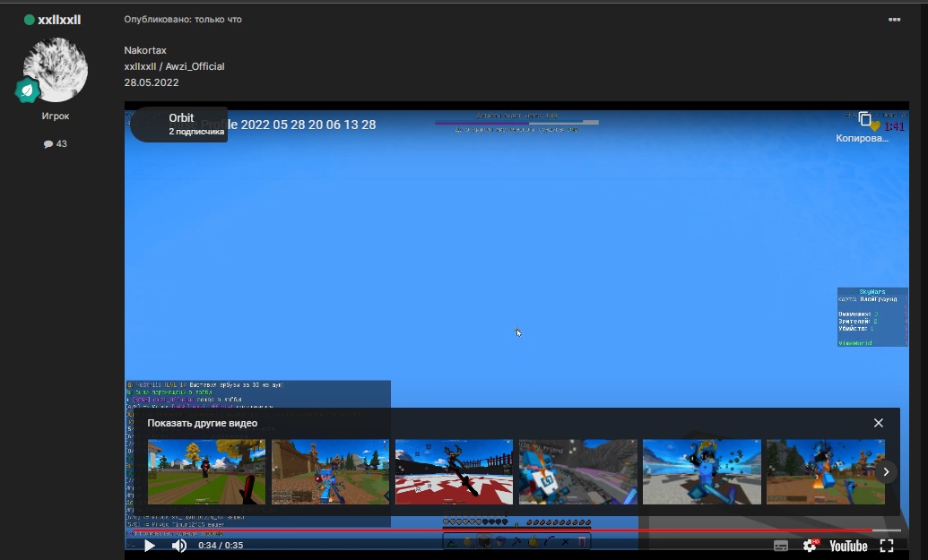928x560 pixels.
Task: Mute the video sound
Action: (179, 545)
